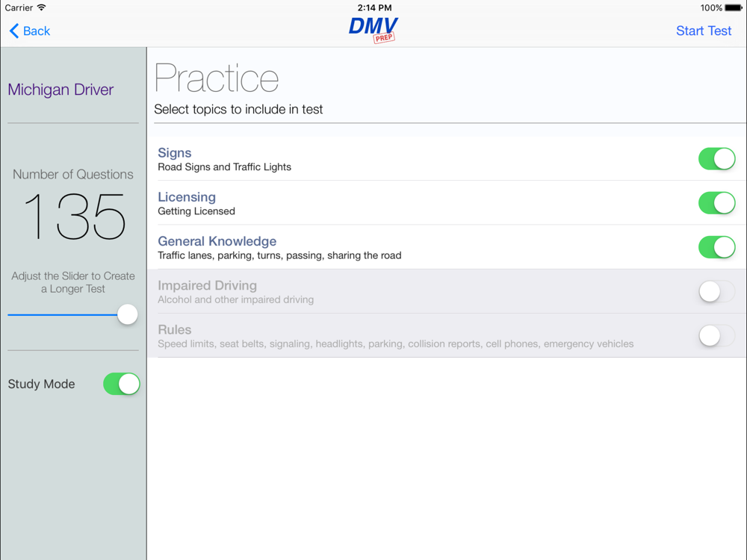Tap the Practice page heading

click(x=217, y=78)
